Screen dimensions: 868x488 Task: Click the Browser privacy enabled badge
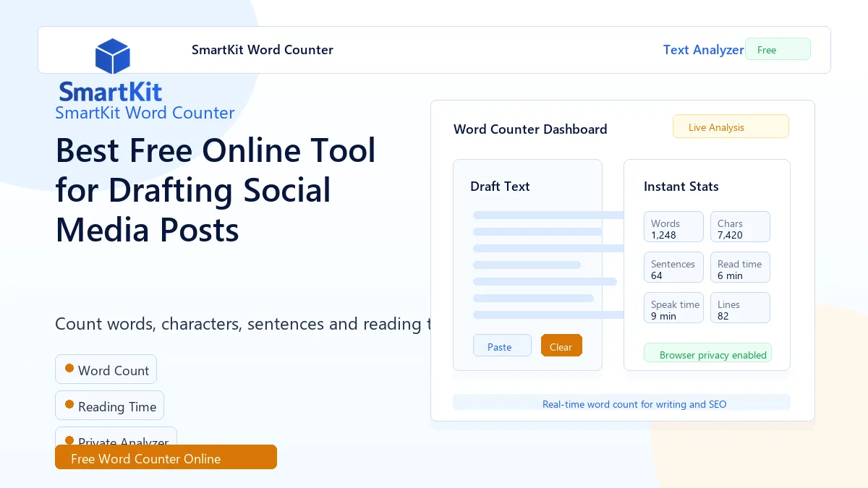(707, 353)
